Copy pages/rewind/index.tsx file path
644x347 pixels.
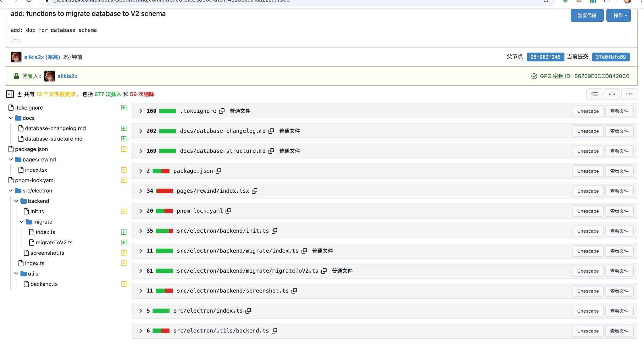point(255,191)
